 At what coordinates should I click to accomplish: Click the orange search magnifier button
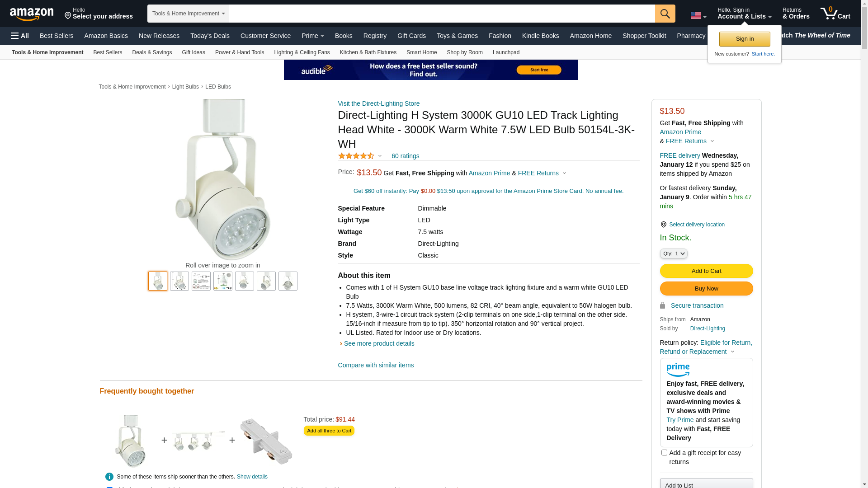(665, 14)
